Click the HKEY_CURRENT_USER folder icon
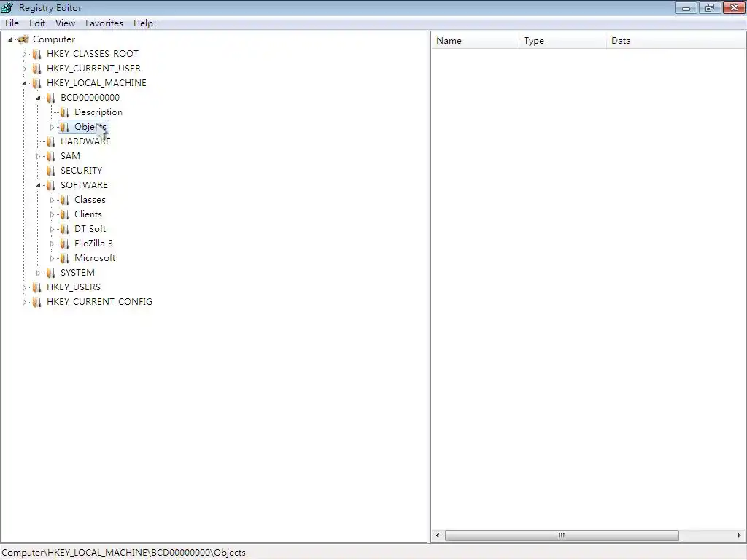Screen dimensions: 747x560 pos(36,69)
